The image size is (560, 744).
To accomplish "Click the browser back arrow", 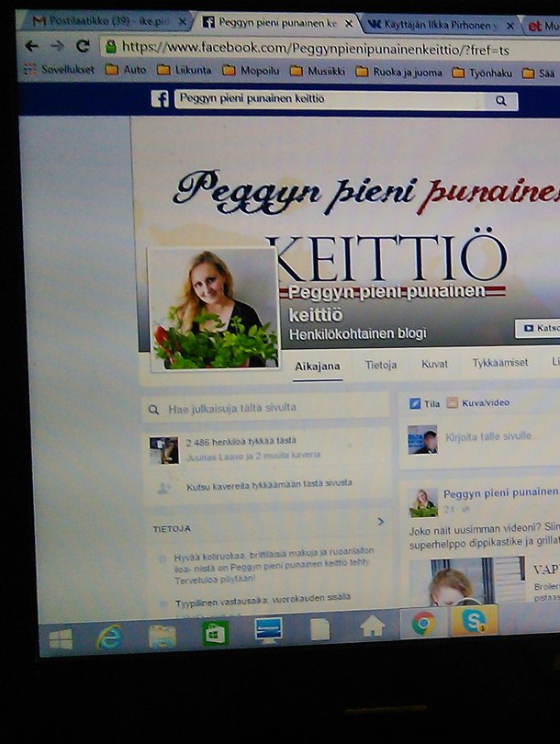I will 31,46.
